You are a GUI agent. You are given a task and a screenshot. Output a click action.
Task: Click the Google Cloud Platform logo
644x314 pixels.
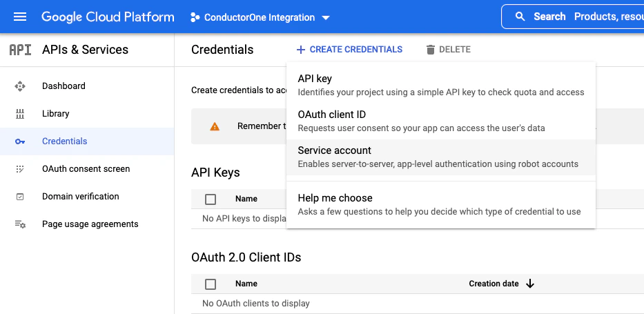(x=108, y=17)
